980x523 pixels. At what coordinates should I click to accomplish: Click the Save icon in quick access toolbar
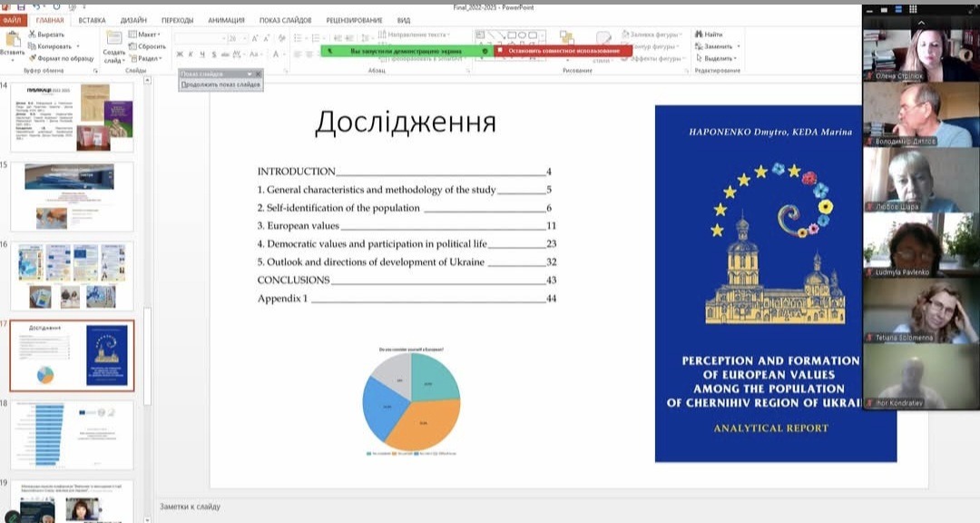[x=20, y=6]
